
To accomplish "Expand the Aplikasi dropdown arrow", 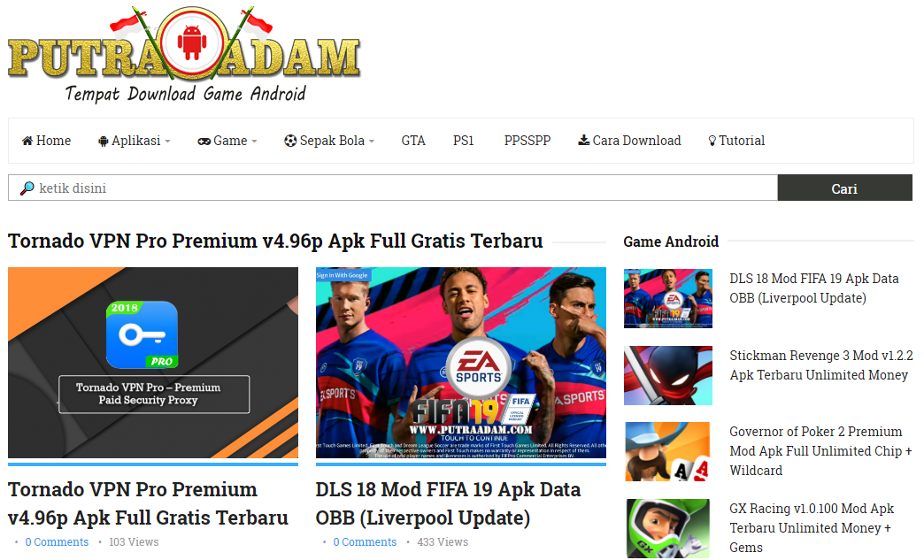I will 167,142.
